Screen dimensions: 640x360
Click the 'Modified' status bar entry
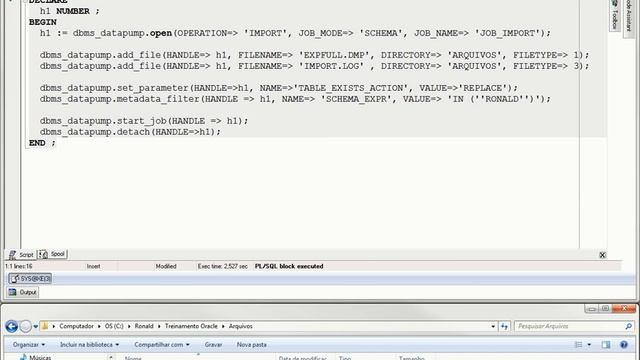coord(166,266)
